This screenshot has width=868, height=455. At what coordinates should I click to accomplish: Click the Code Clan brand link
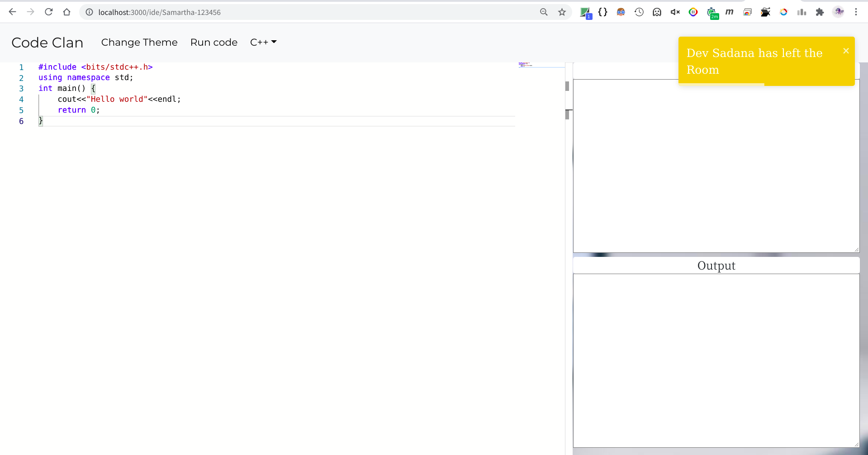pyautogui.click(x=47, y=43)
